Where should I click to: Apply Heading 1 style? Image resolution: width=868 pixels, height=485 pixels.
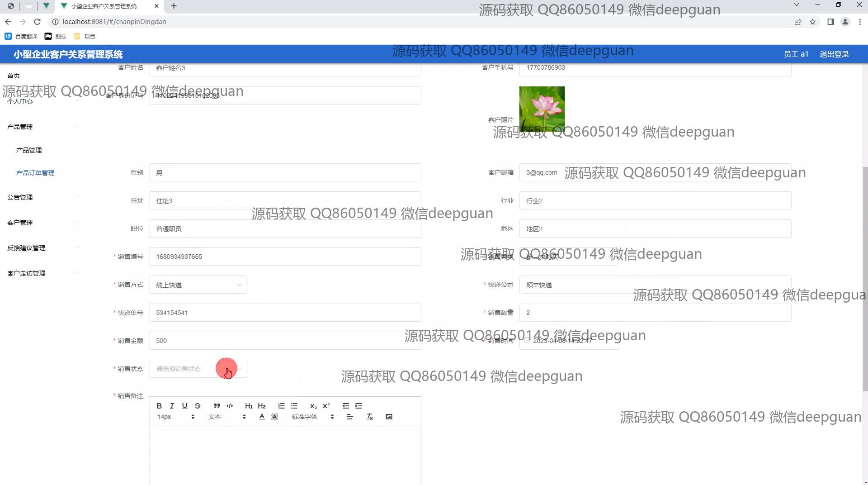pos(249,406)
